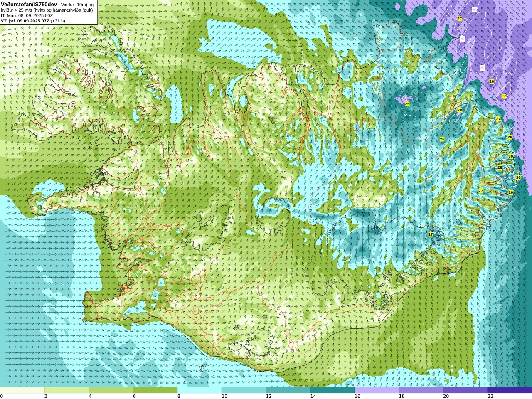Select the pale cyan 8–10 m/s legend swatch
This screenshot has height=399, width=532.
199,390
